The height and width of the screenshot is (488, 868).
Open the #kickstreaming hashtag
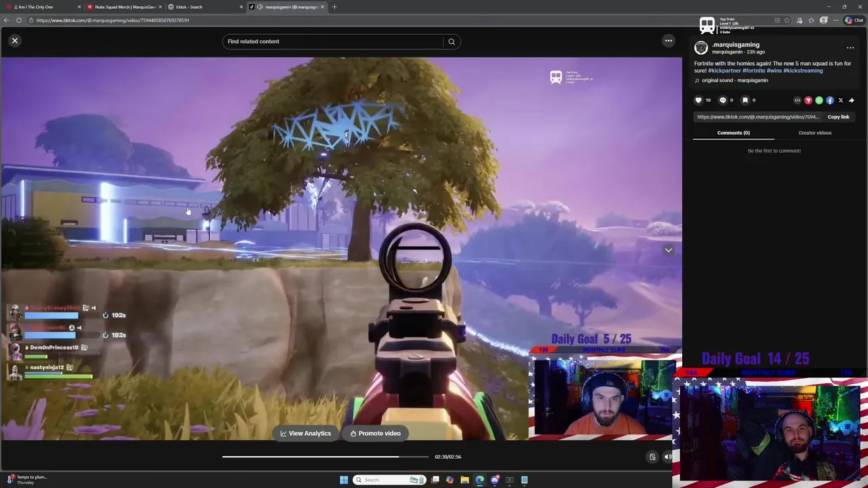click(x=803, y=70)
